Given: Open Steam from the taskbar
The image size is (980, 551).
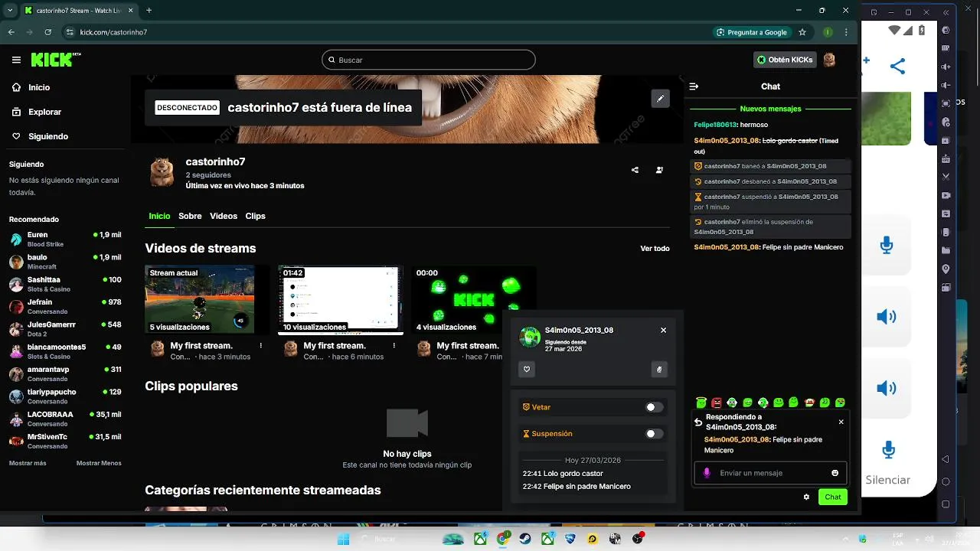Looking at the screenshot, I should [525, 539].
